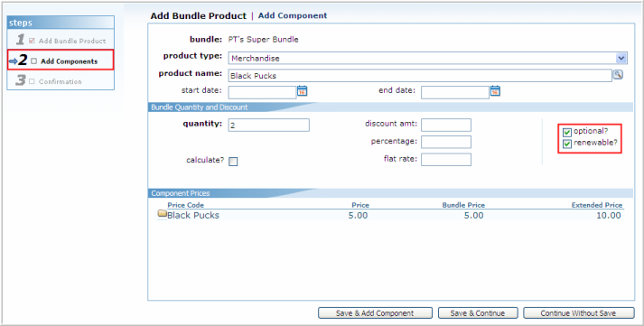Enable the calculate? checkbox
Image resolution: width=644 pixels, height=326 pixels.
pyautogui.click(x=233, y=162)
